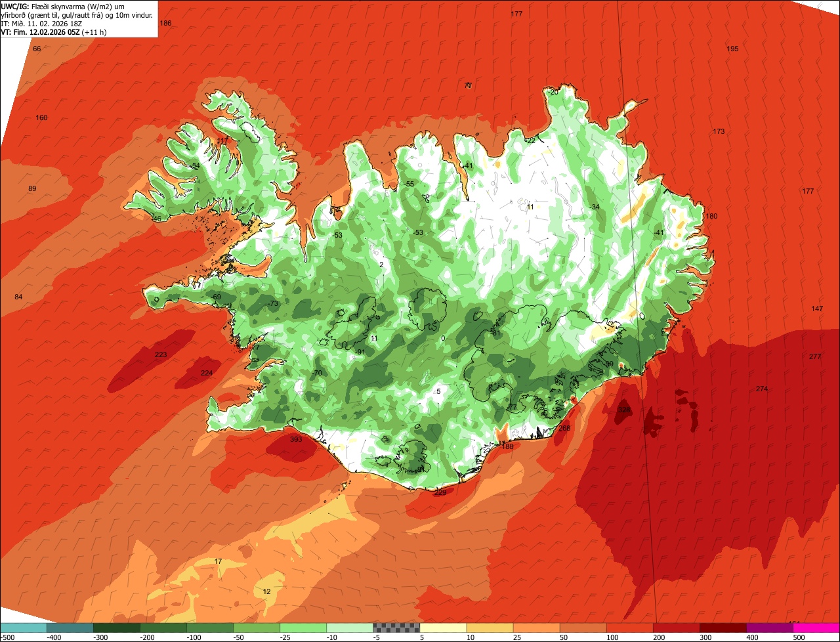This screenshot has height=642, width=840.
Task: Pick the magenta 500 legend swatch
Action: pos(816,628)
